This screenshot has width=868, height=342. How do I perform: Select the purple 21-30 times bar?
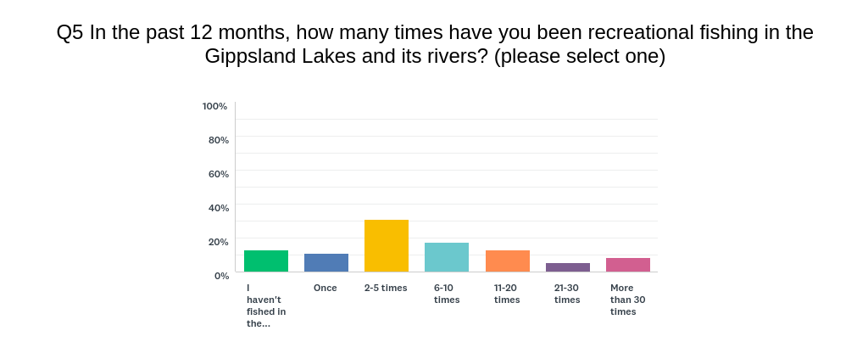coord(568,267)
